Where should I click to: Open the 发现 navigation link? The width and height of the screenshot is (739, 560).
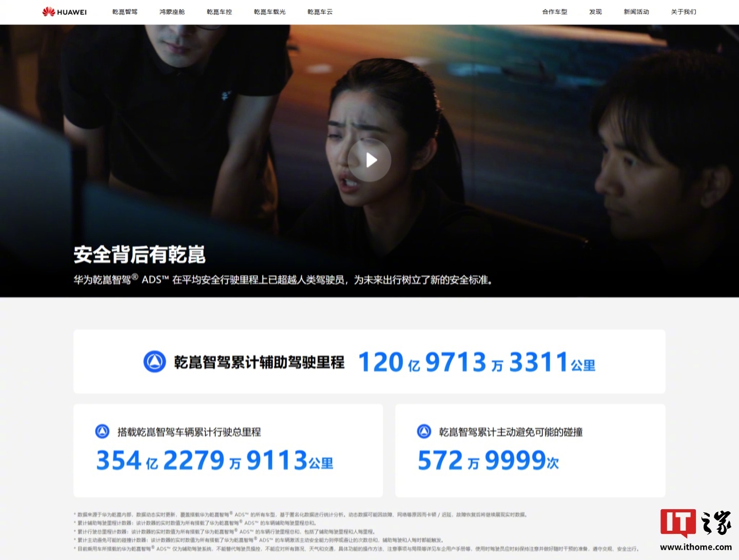point(595,12)
